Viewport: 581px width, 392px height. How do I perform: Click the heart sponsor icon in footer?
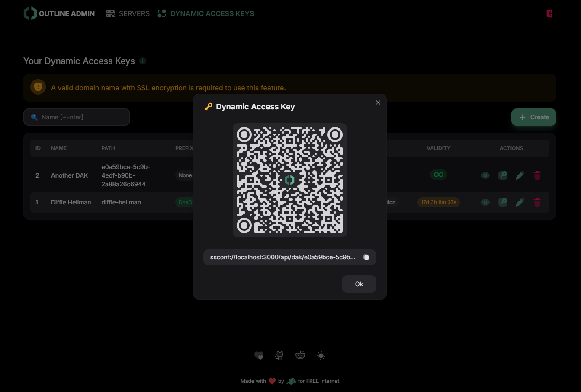click(259, 356)
